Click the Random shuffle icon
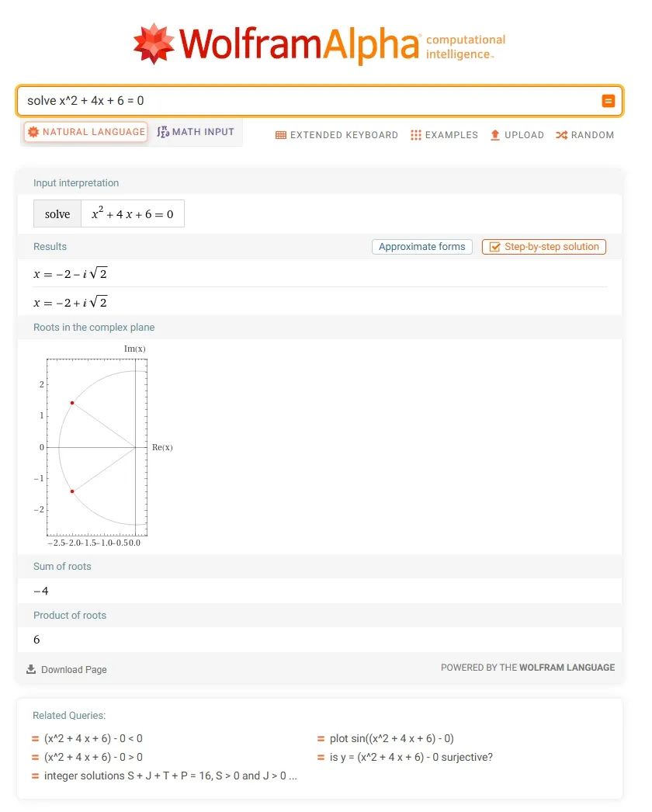 pyautogui.click(x=561, y=135)
